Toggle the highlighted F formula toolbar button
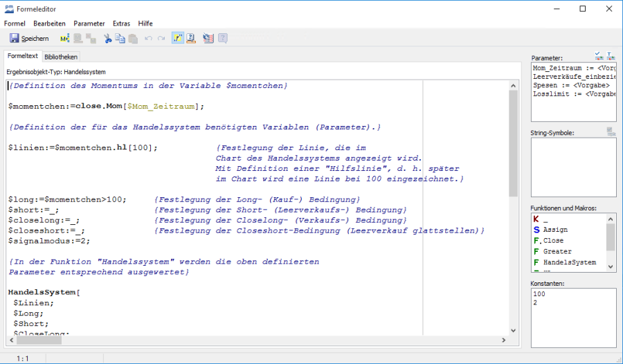The image size is (623, 364). [x=178, y=39]
